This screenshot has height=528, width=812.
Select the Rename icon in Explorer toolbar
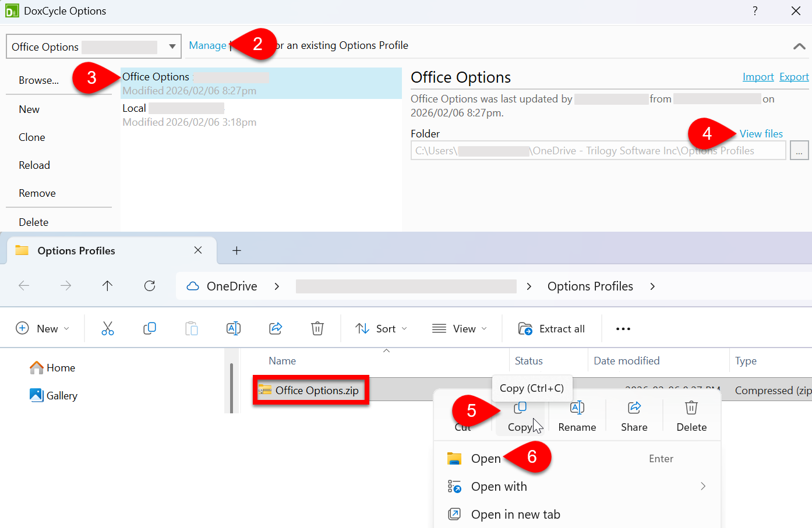234,328
